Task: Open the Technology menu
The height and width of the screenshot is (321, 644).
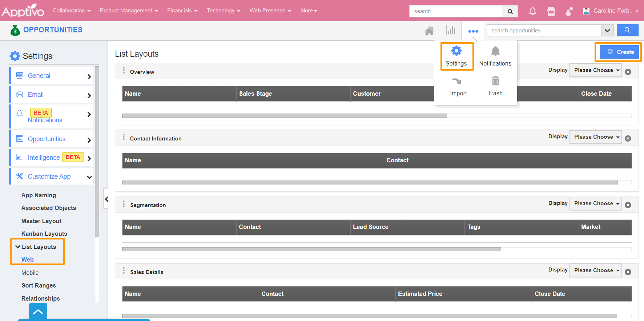Action: point(224,11)
